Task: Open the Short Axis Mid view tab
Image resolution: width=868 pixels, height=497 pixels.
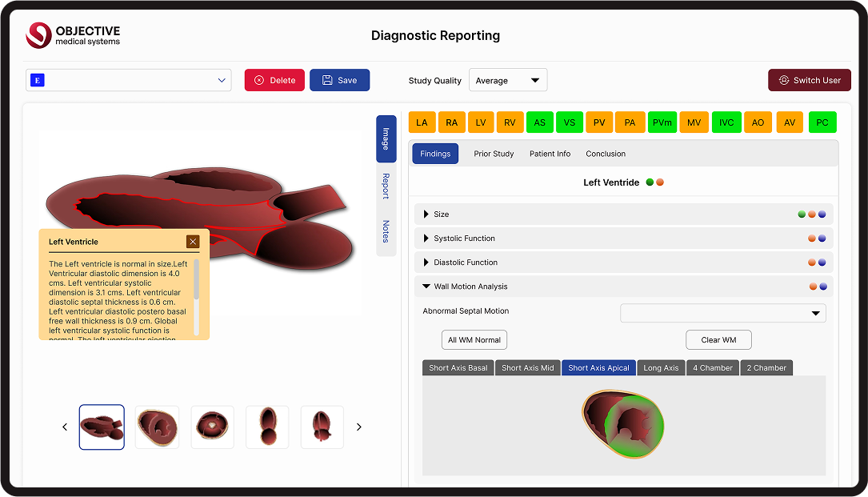Action: 527,368
